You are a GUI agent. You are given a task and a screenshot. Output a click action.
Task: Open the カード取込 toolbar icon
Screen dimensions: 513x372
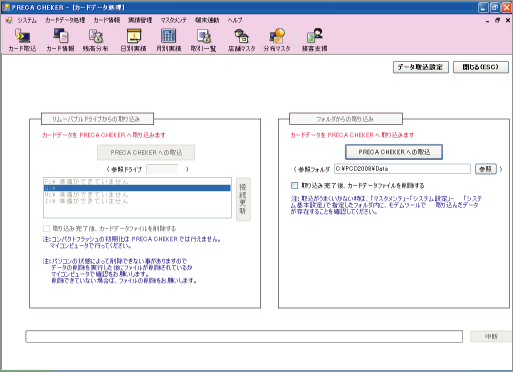(x=22, y=40)
